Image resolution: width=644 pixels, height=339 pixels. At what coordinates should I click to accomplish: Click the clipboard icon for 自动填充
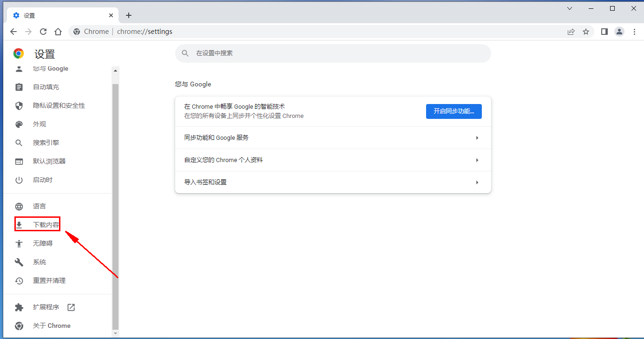[x=19, y=87]
